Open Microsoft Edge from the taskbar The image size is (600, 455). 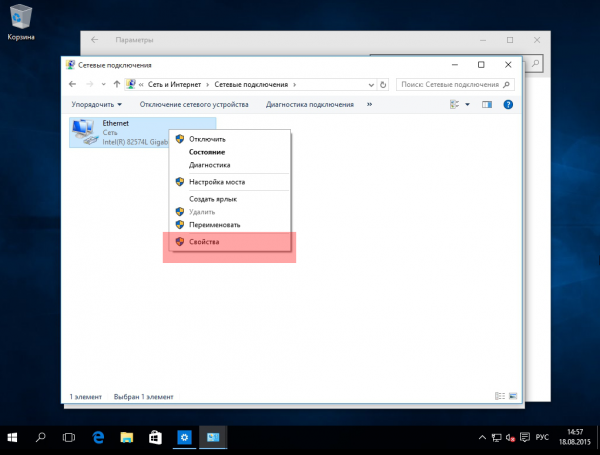pyautogui.click(x=98, y=437)
